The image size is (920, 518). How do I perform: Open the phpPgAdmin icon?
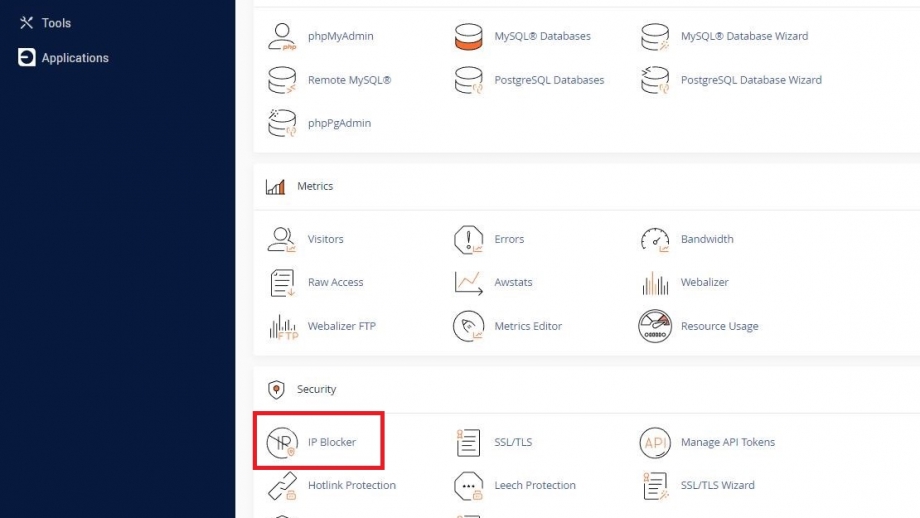click(282, 123)
